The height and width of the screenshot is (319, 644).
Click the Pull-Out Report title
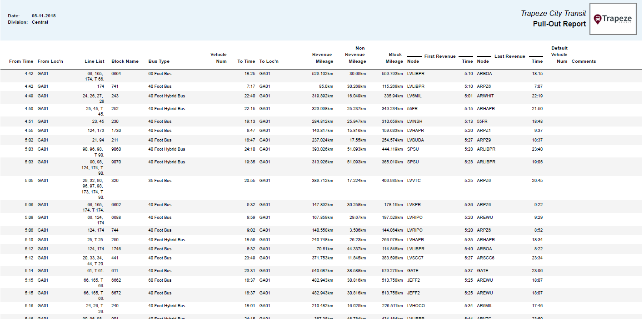(559, 24)
